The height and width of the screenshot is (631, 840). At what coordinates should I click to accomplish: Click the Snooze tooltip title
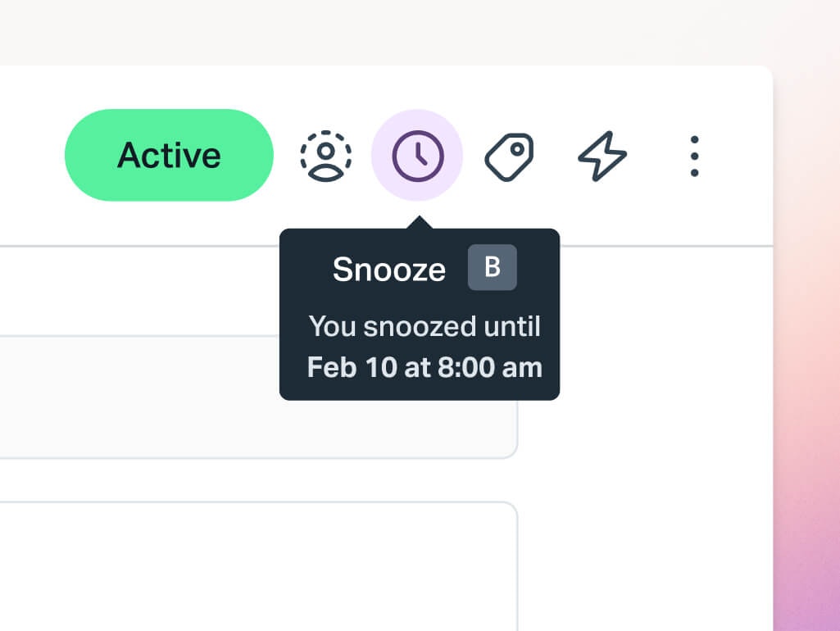388,269
